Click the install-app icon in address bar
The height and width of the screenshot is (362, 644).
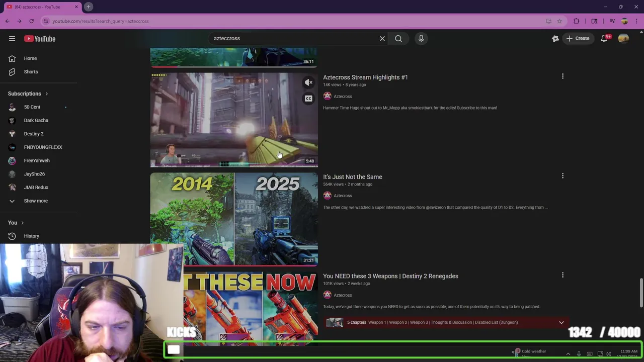click(x=548, y=21)
